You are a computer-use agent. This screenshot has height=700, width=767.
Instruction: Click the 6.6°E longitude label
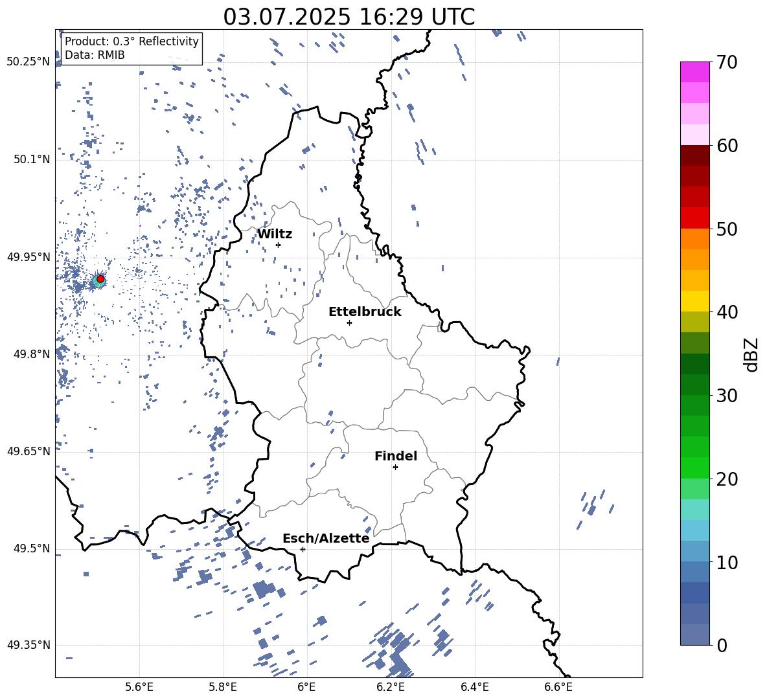[x=558, y=687]
